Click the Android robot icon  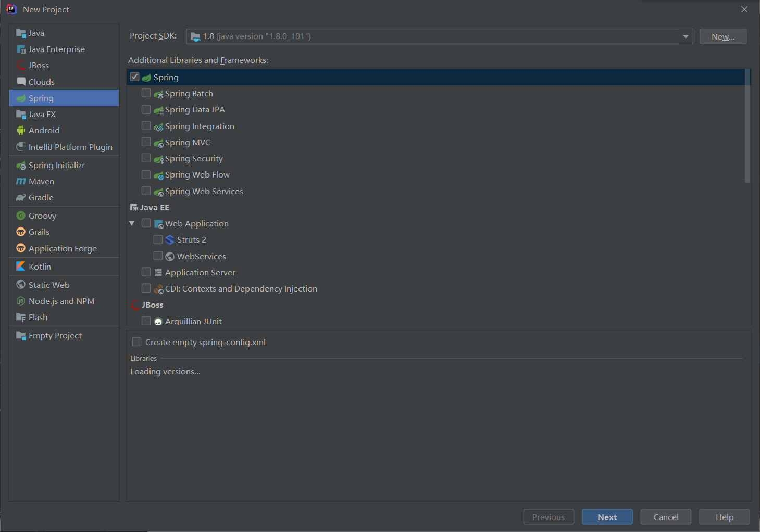point(21,131)
